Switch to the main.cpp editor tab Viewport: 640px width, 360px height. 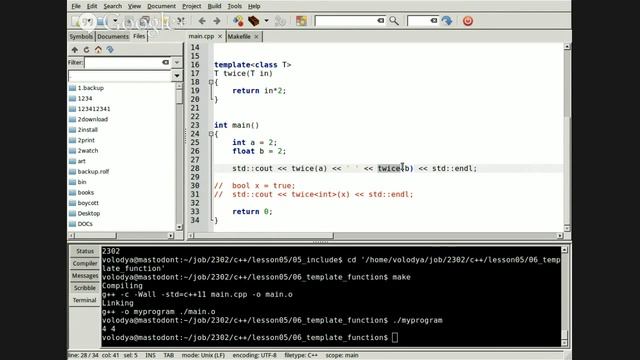[201, 36]
